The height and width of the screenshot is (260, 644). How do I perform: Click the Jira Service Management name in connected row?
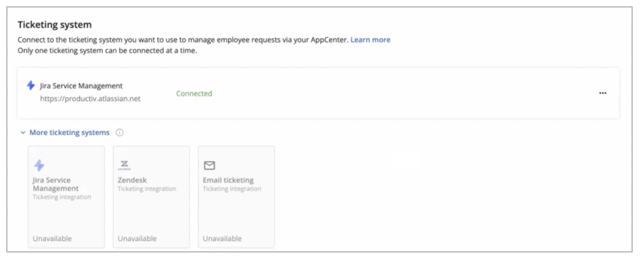coord(81,86)
